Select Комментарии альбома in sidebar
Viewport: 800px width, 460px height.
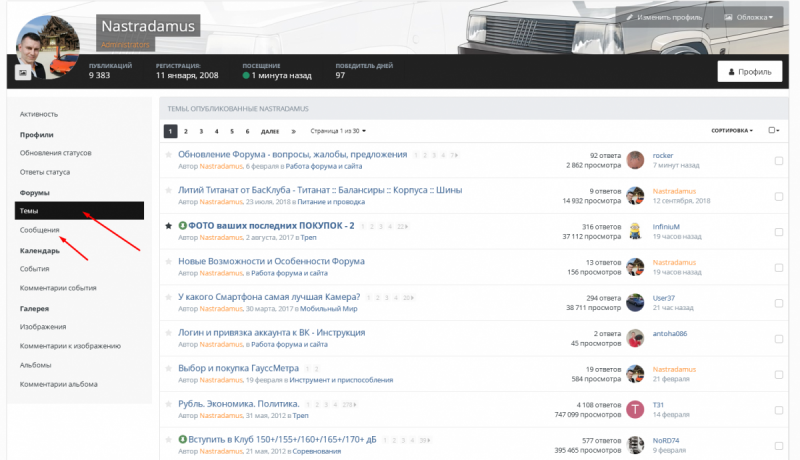point(59,385)
